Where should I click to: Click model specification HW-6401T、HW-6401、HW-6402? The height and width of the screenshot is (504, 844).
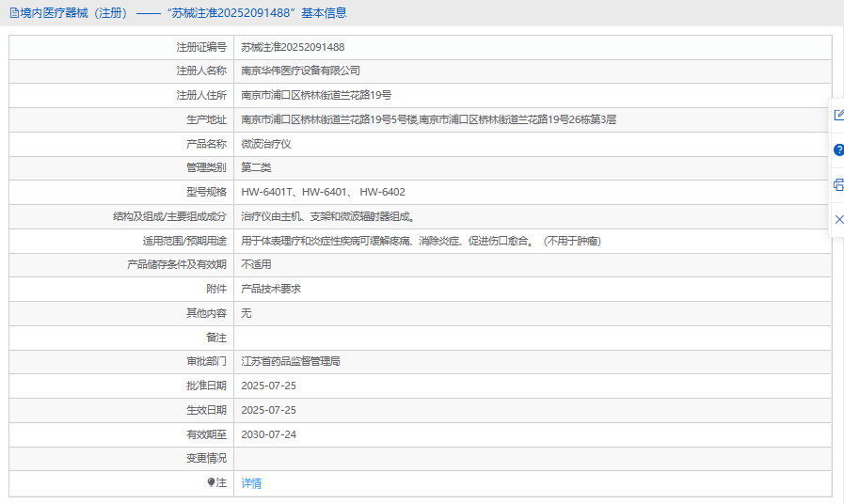323,192
